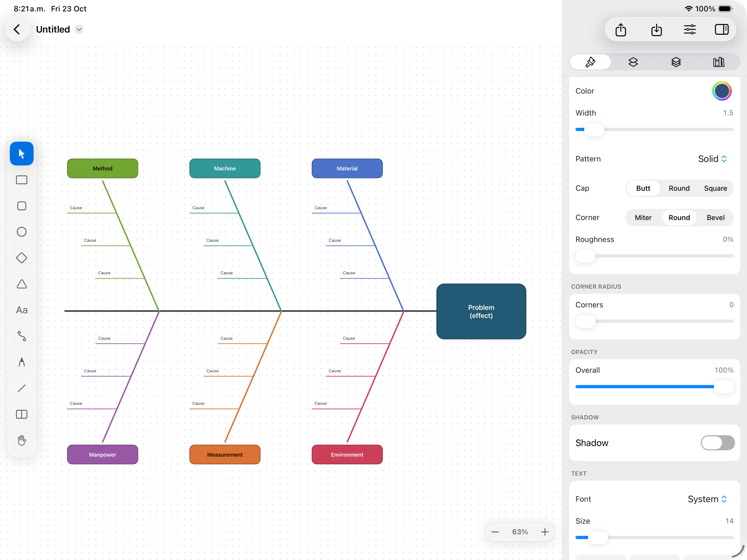
Task: Open the Font System dropdown
Action: point(707,499)
